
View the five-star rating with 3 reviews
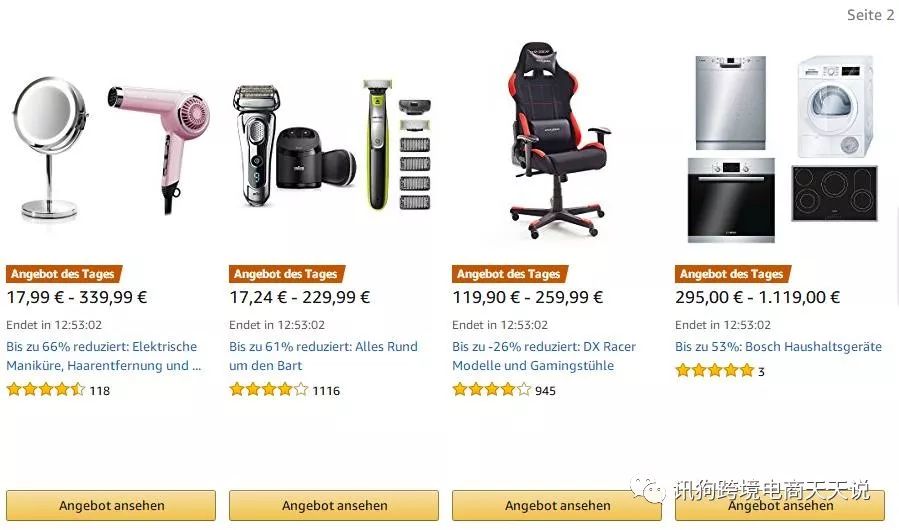point(720,371)
